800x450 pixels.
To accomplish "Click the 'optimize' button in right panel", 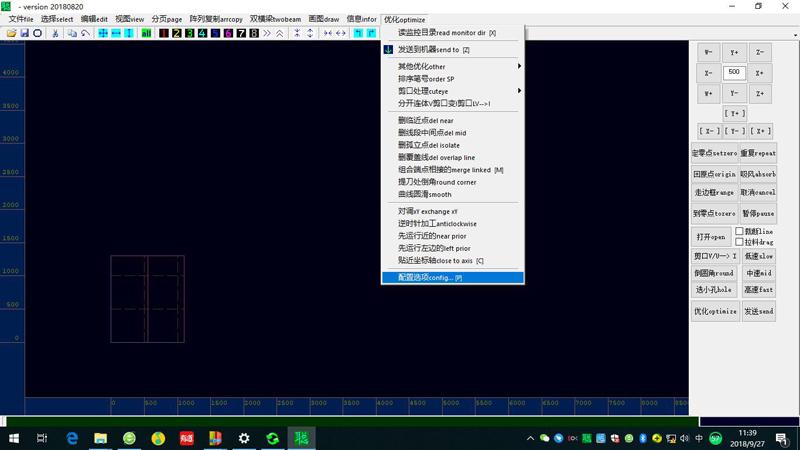I will click(715, 311).
